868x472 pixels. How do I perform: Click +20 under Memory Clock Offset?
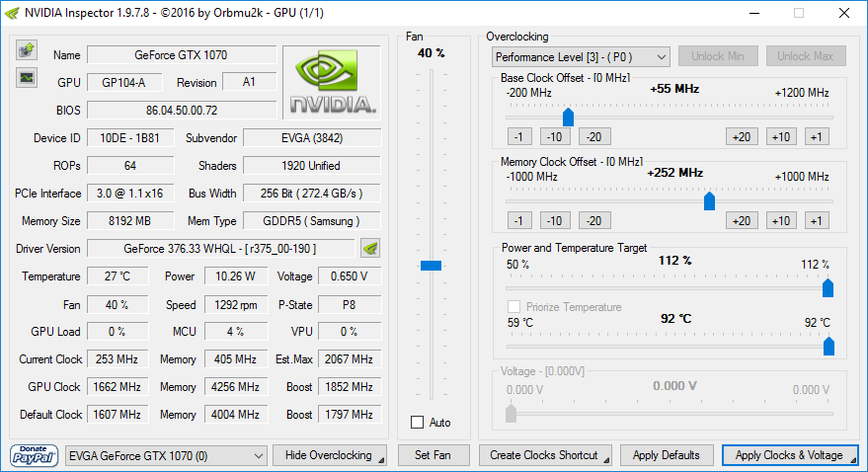(742, 221)
